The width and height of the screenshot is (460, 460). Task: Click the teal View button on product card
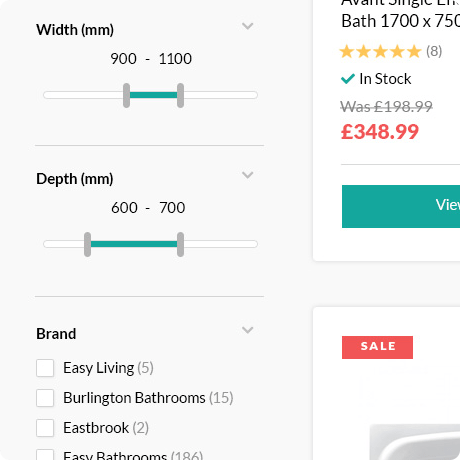401,206
